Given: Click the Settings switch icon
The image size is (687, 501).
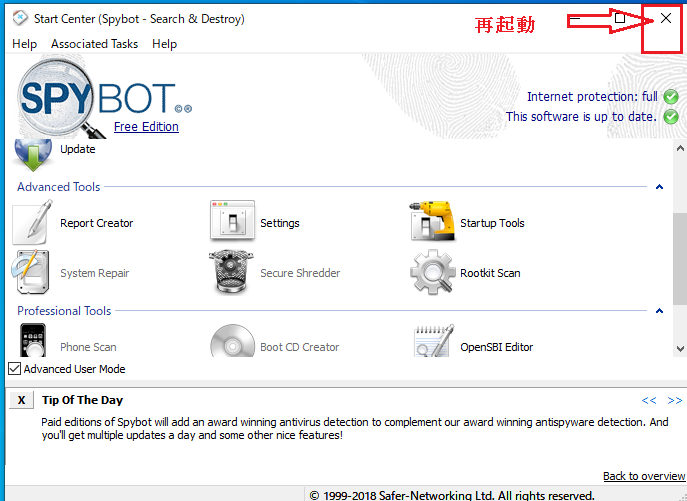Looking at the screenshot, I should coord(232,221).
